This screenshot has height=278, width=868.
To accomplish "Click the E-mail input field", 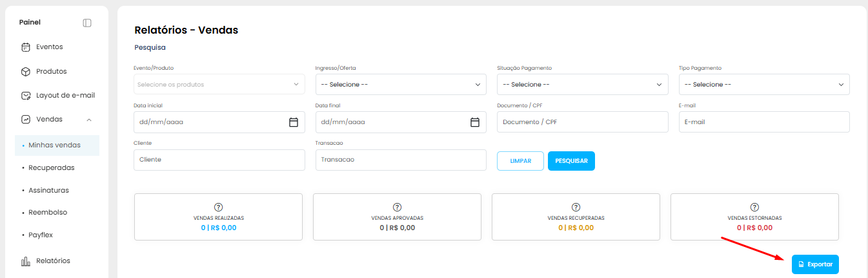I will pyautogui.click(x=764, y=122).
